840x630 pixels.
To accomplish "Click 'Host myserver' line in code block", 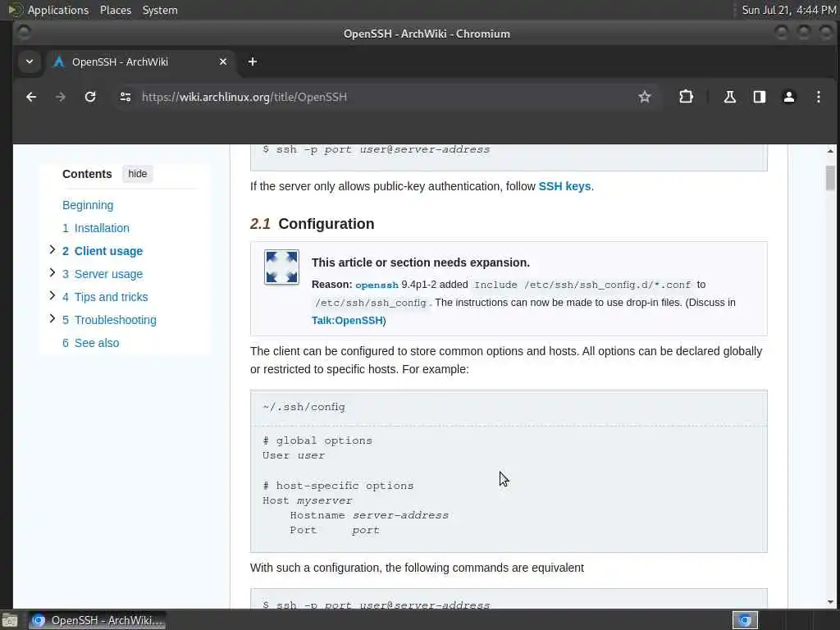I will (307, 500).
